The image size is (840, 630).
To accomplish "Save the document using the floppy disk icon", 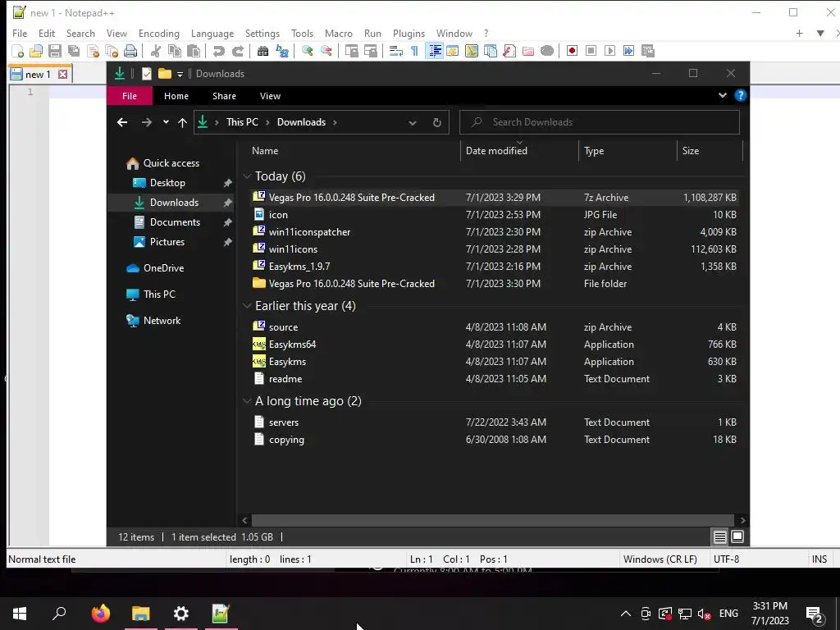I will pyautogui.click(x=55, y=51).
